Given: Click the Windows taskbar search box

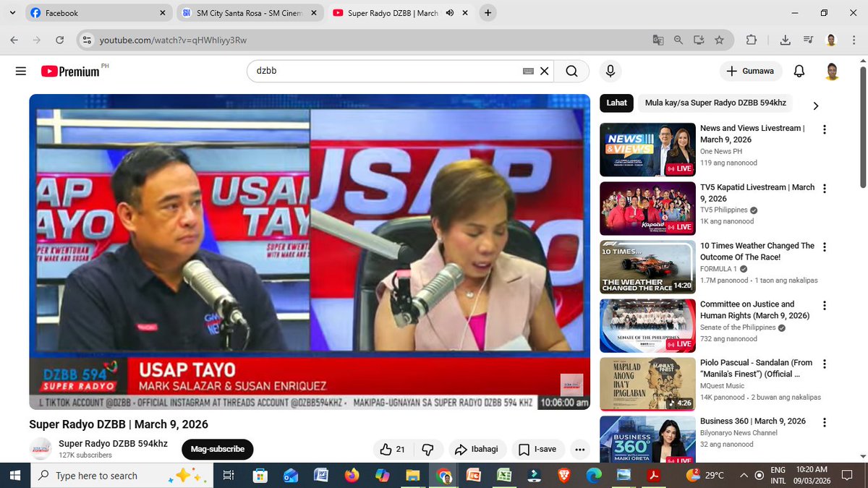Looking at the screenshot, I should tap(123, 475).
